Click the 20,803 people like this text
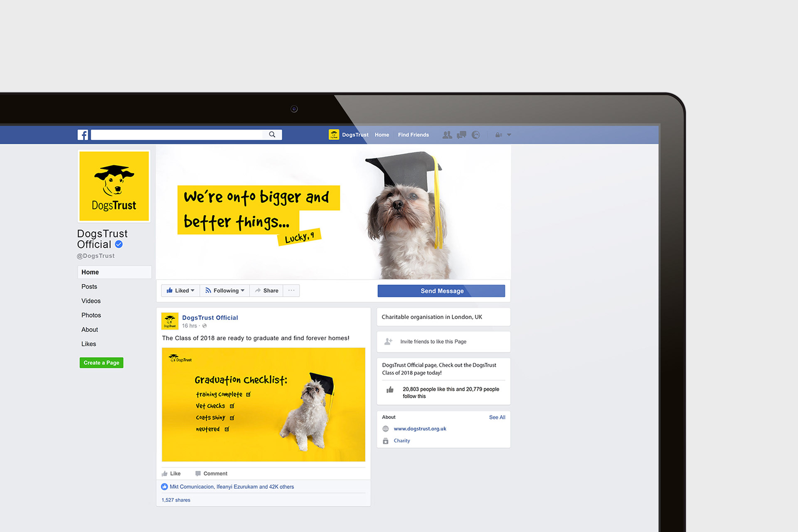Screen dimensions: 798x532 pos(451,393)
